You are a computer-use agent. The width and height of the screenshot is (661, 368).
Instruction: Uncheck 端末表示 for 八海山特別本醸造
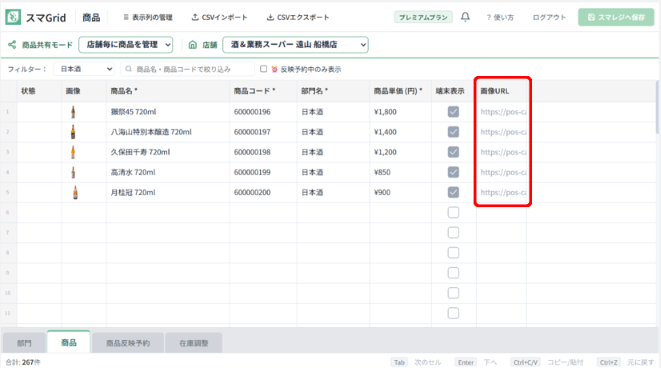453,132
